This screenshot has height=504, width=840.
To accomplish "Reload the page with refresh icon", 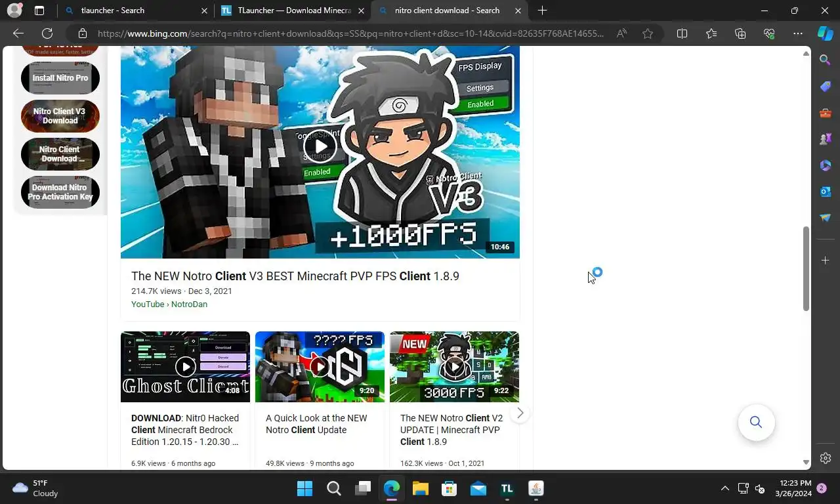I will tap(47, 33).
